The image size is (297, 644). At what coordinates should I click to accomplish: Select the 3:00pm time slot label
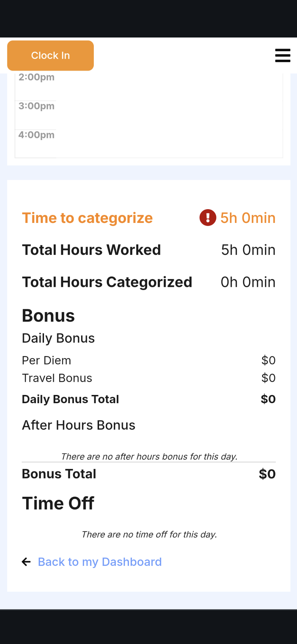point(36,106)
